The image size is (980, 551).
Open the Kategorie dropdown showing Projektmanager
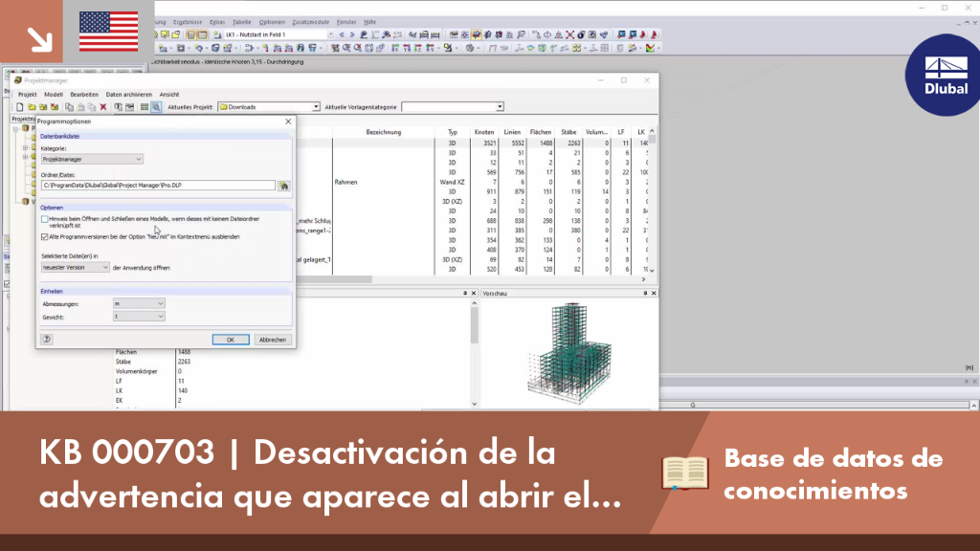point(92,160)
